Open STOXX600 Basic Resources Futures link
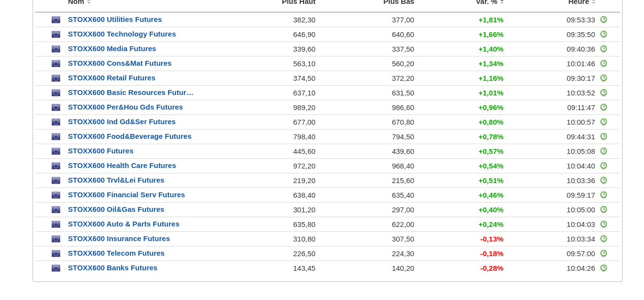This screenshot has width=644, height=300. click(130, 93)
